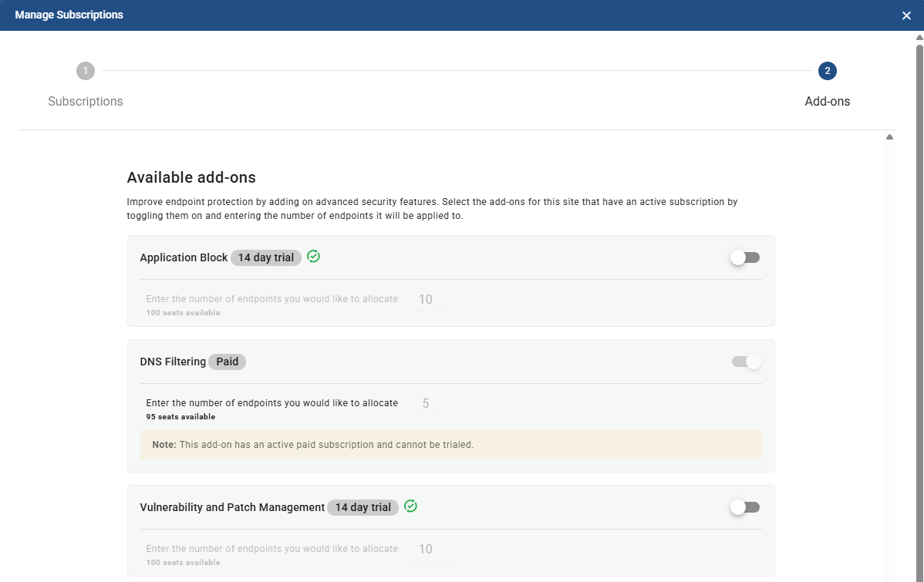This screenshot has height=582, width=924.
Task: Click the paid subscription note banner
Action: point(450,445)
